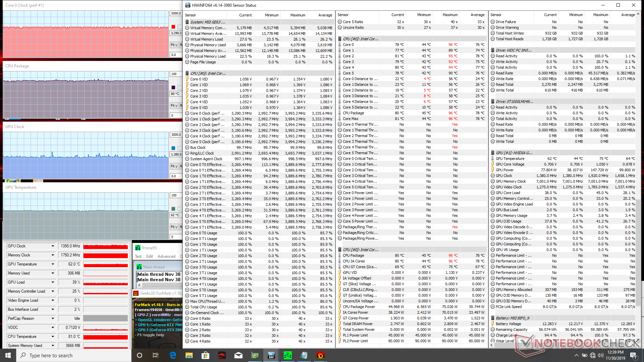Open Microsoft Store from the taskbar
Viewport: 644px width, 362px height.
point(205,355)
